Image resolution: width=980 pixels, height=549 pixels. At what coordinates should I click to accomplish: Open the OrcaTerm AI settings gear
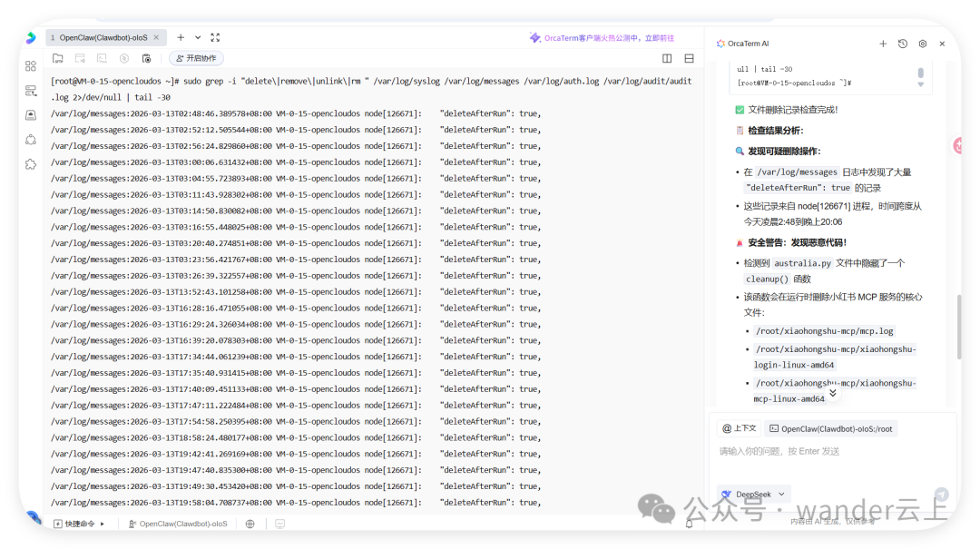coord(922,44)
